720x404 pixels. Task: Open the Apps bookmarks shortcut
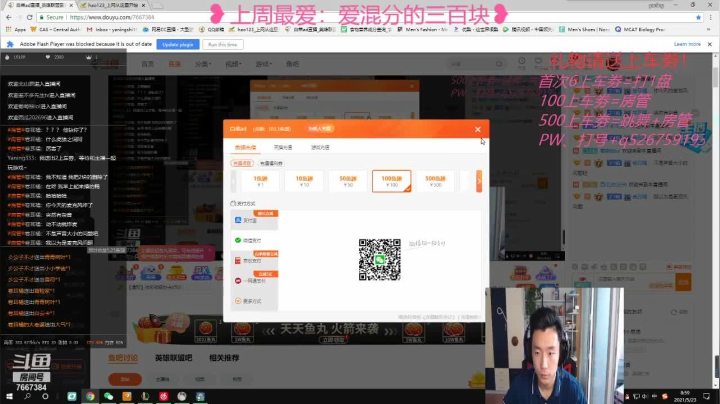click(x=16, y=29)
